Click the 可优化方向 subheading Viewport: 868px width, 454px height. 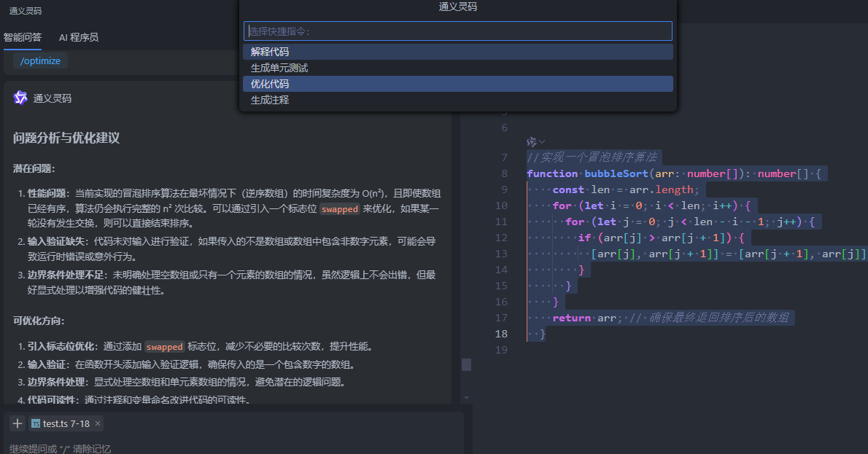pyautogui.click(x=39, y=321)
